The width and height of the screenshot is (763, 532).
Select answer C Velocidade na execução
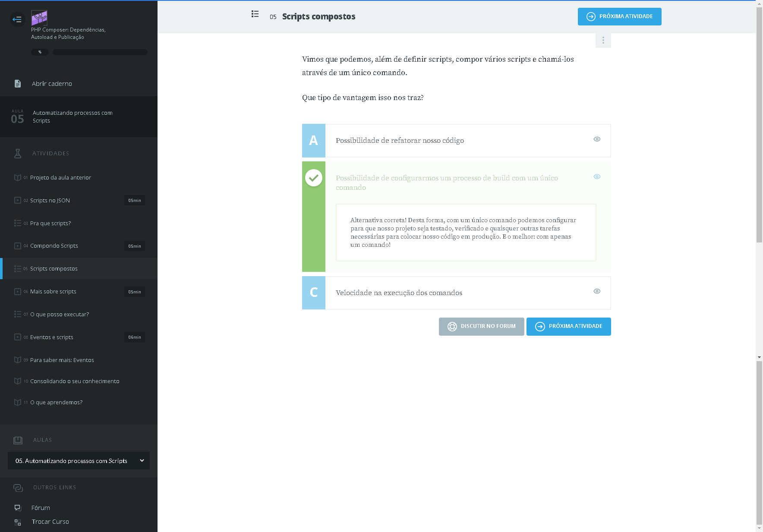(x=399, y=293)
